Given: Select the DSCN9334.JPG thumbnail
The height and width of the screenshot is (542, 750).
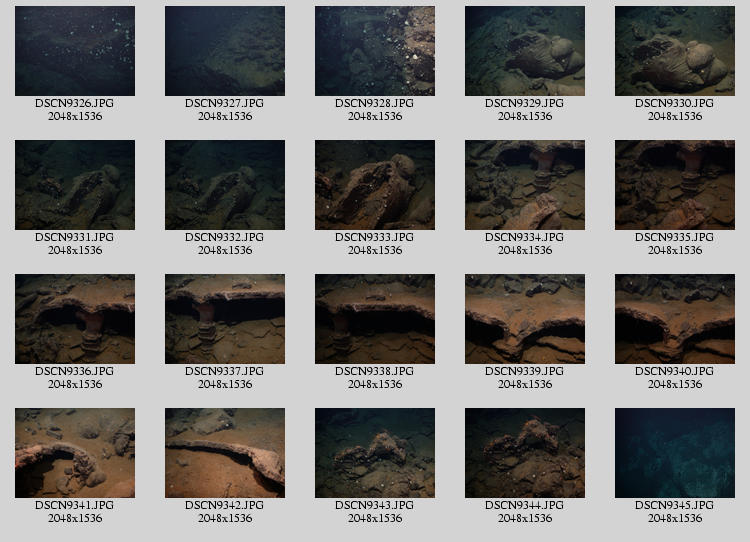Looking at the screenshot, I should coord(525,185).
